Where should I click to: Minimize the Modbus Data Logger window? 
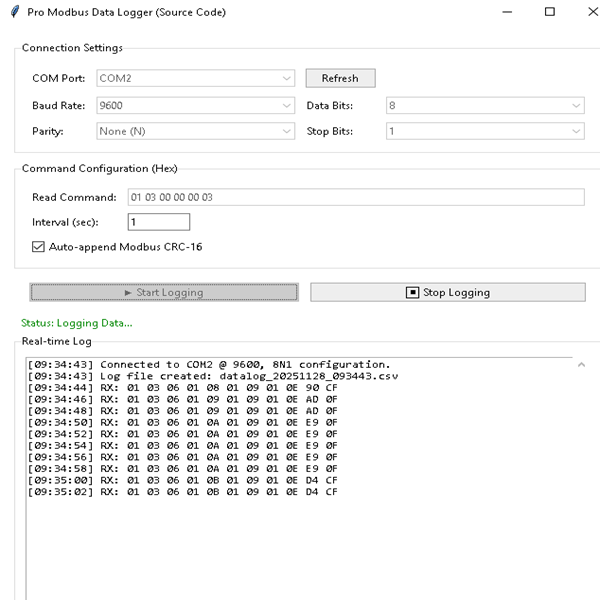pos(507,12)
